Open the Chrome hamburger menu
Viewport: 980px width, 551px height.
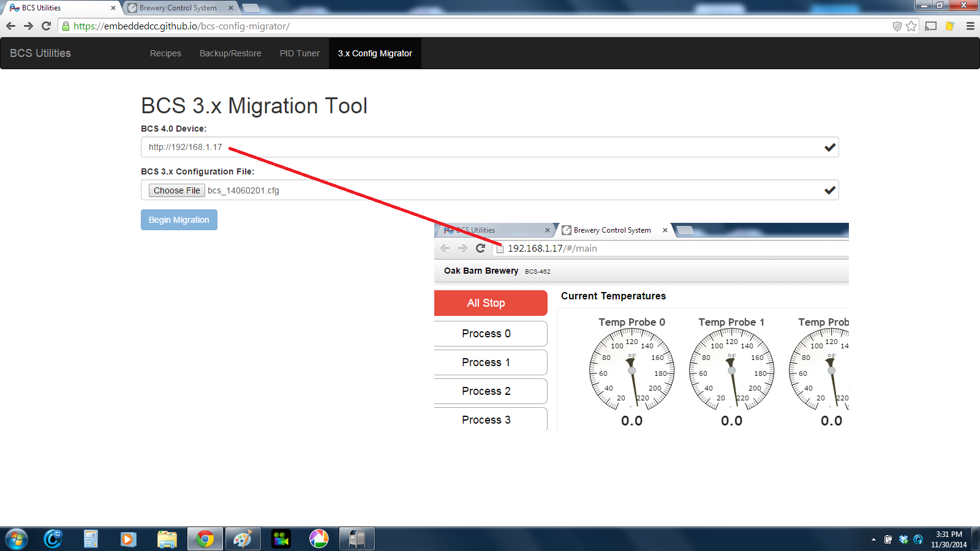(970, 26)
